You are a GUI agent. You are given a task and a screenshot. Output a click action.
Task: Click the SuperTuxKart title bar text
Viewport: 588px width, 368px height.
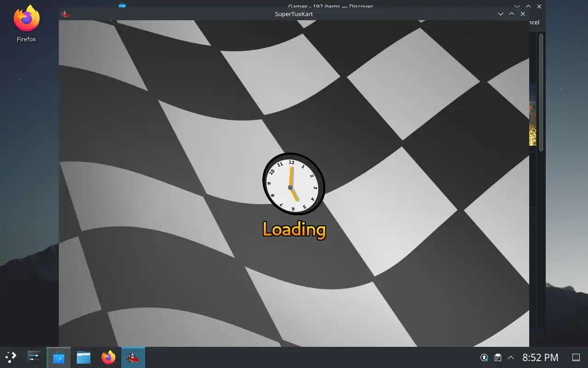[x=294, y=14]
